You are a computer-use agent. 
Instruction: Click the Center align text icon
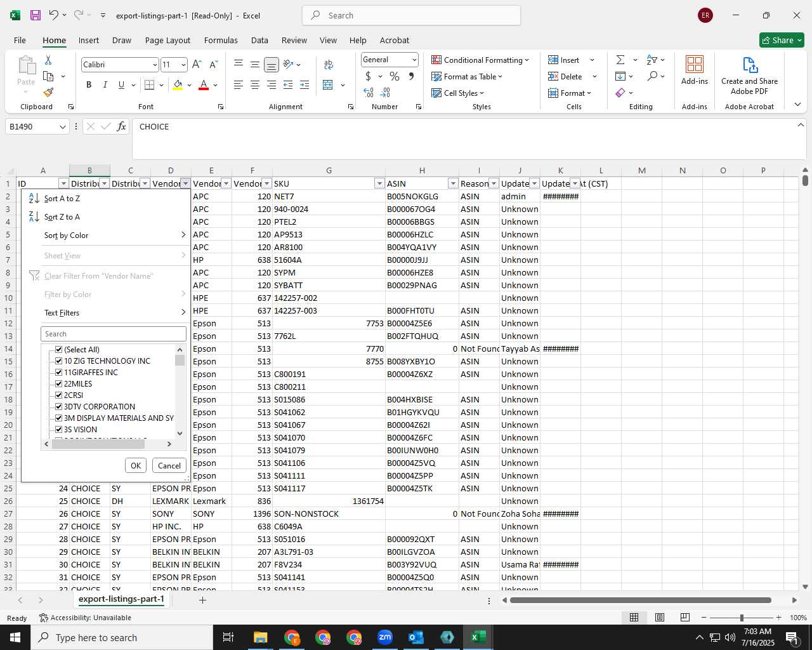pos(254,84)
